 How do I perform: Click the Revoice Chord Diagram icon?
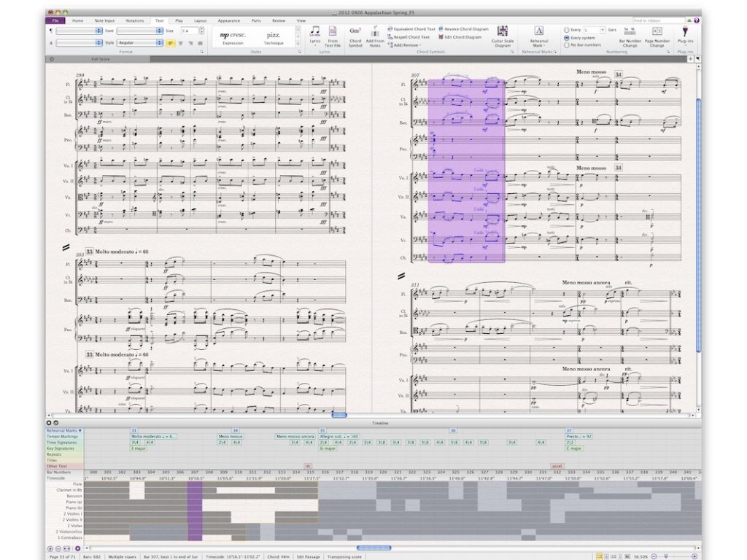pos(441,29)
